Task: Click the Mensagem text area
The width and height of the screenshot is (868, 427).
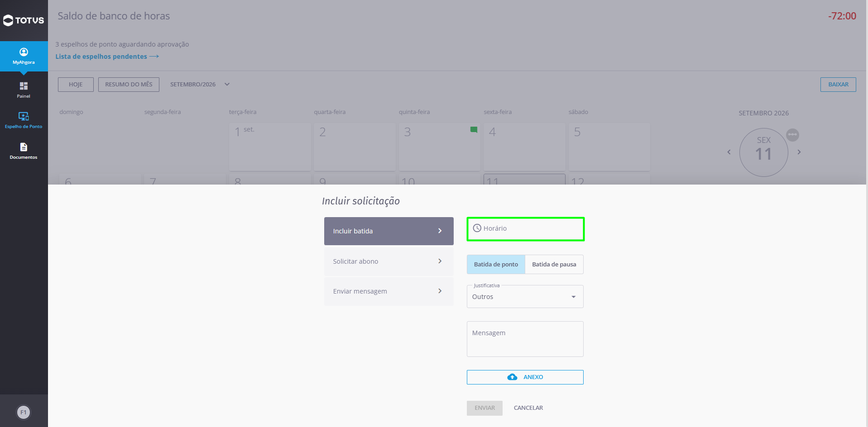Action: [525, 339]
